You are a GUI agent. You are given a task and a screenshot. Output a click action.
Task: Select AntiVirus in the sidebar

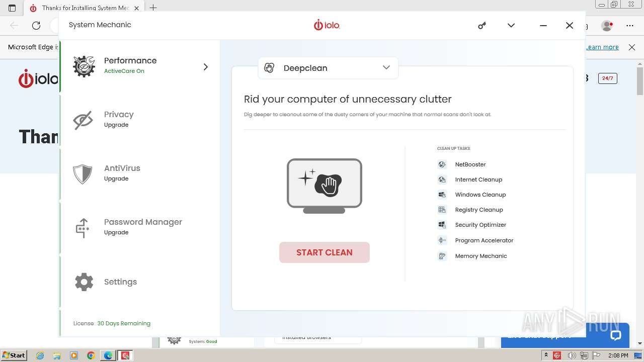[x=140, y=173]
